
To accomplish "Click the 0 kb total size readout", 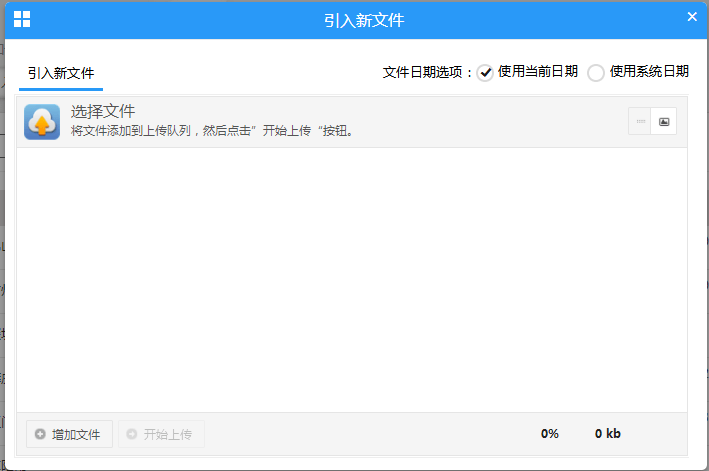I will click(x=608, y=434).
